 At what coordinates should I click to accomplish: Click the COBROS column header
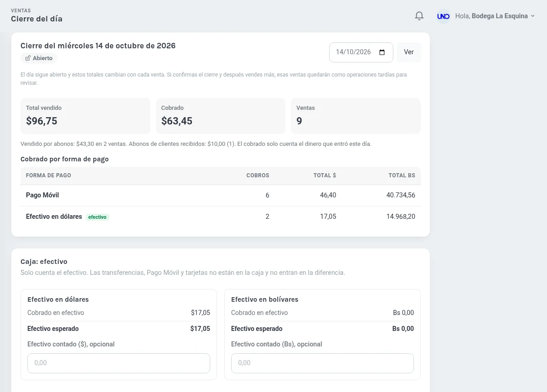coord(258,175)
